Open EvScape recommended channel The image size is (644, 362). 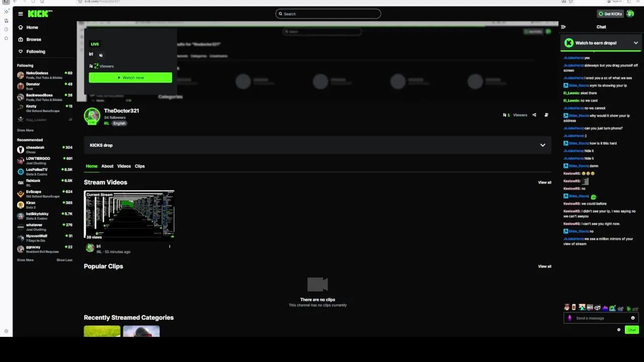tap(45, 194)
